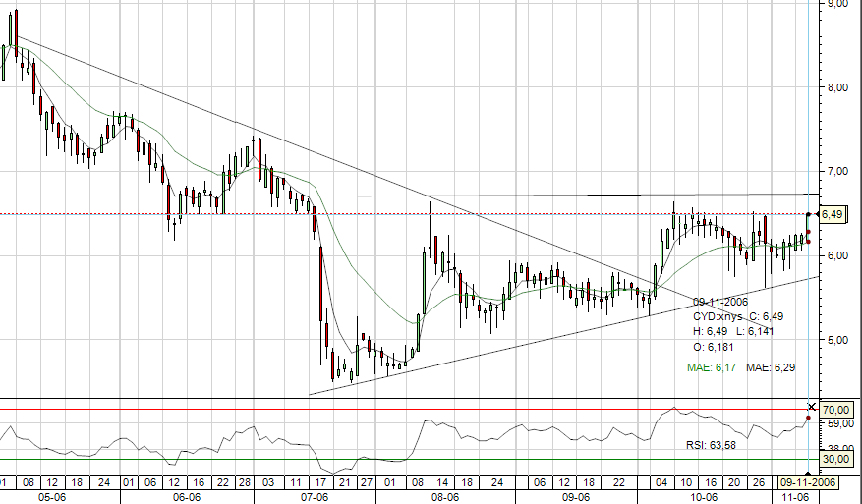Click day label 04 on the time axis
Screen dimensions: 862x504
click(661, 483)
